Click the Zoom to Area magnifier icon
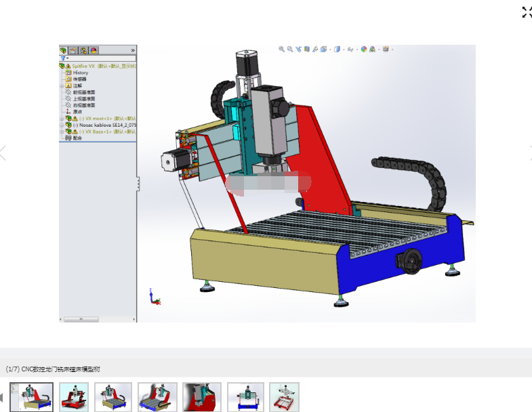The height and width of the screenshot is (412, 532). coord(290,49)
